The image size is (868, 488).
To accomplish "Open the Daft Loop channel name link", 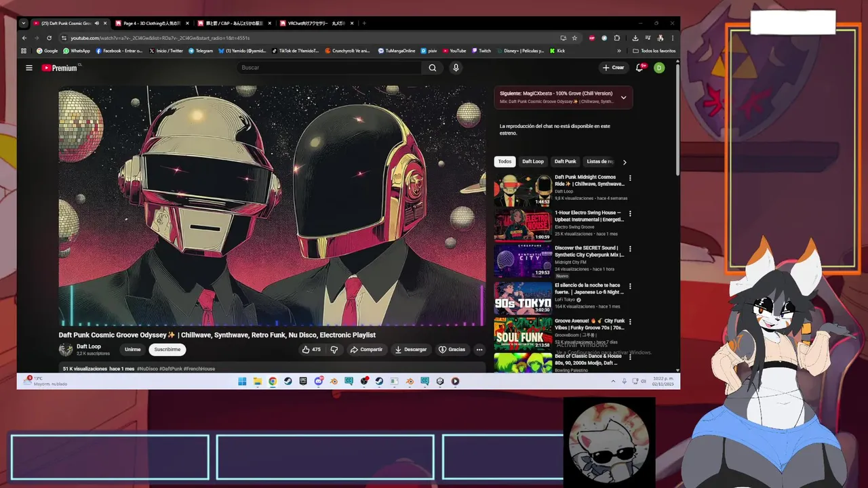I will pos(89,346).
